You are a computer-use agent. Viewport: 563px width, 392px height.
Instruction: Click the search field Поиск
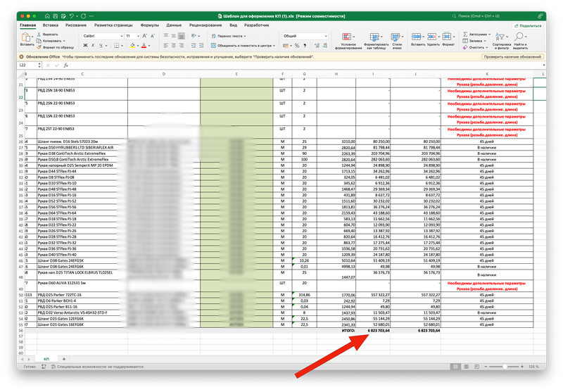[x=493, y=16]
